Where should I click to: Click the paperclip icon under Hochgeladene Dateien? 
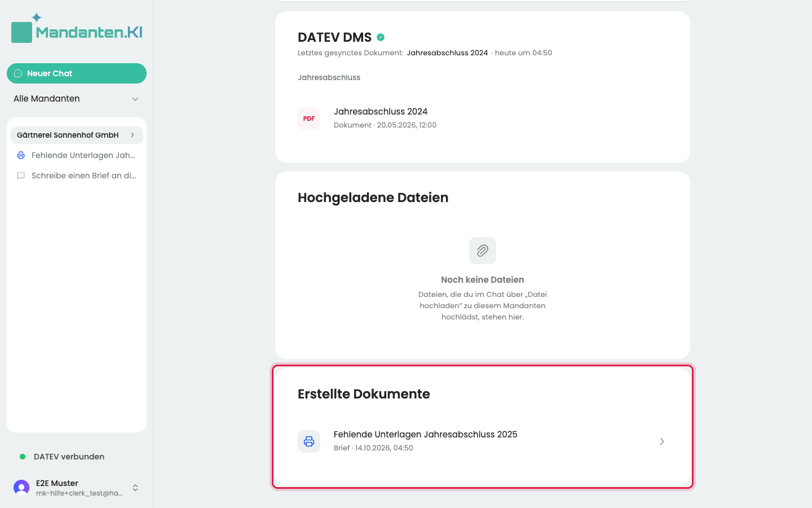point(483,251)
